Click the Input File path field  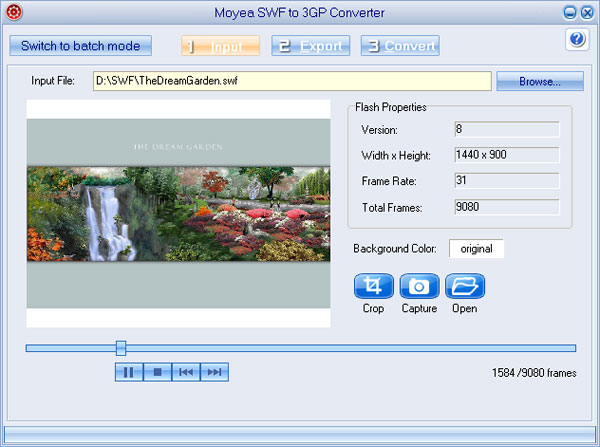pyautogui.click(x=292, y=81)
